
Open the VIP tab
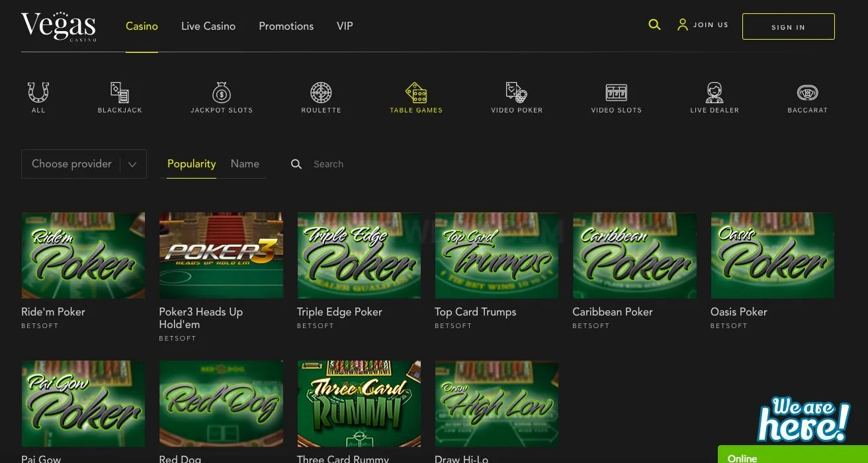point(345,26)
